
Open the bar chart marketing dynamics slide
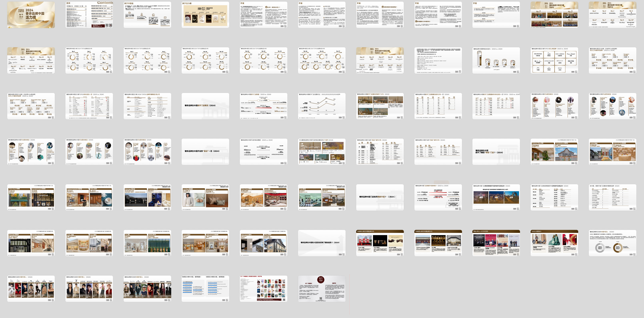click(x=496, y=60)
